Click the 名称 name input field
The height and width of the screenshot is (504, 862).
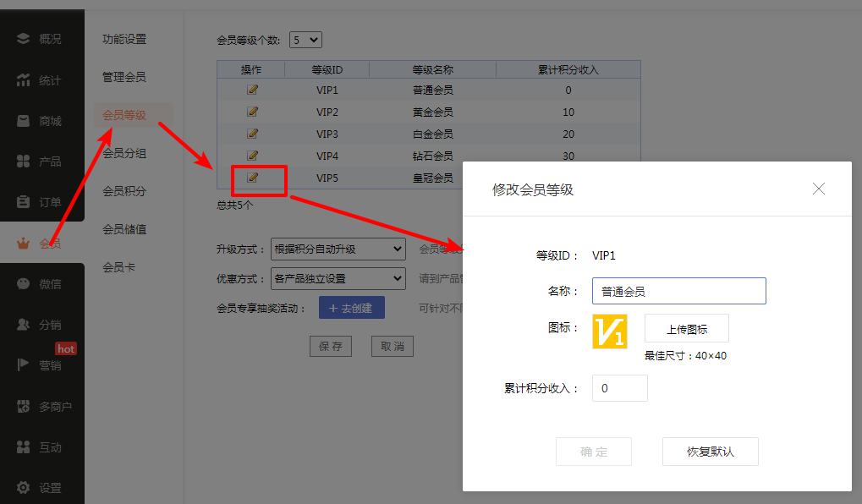[678, 292]
